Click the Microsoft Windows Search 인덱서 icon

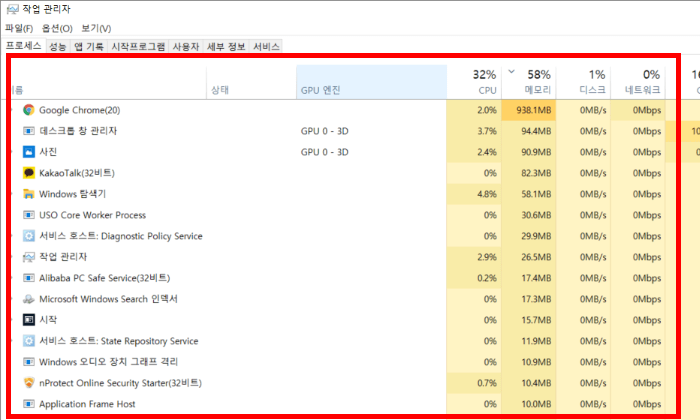(x=29, y=299)
